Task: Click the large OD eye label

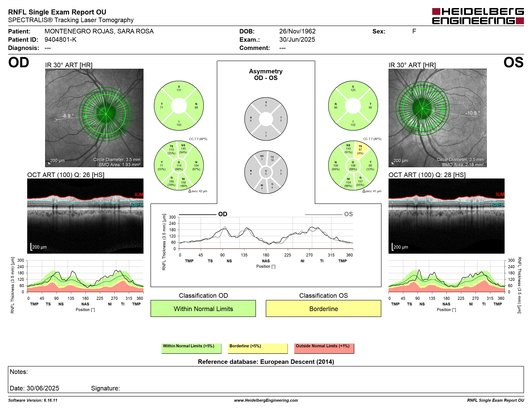Action: pos(19,62)
